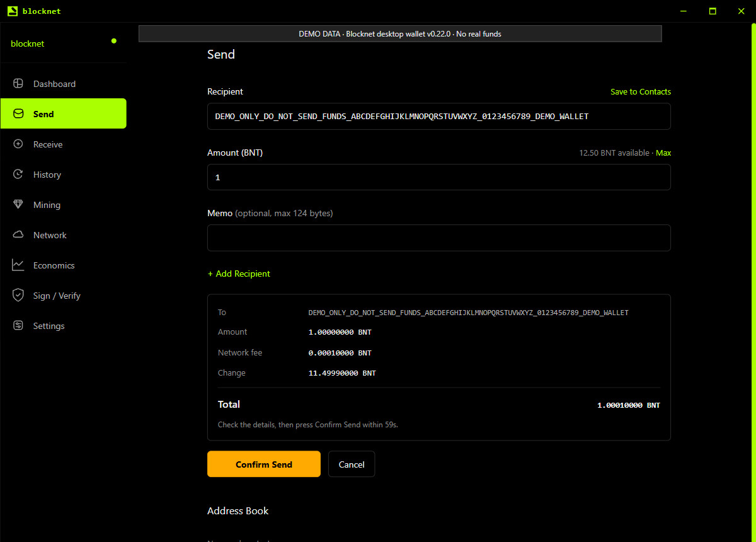Select the "1.00010000 BNT" total value
The width and height of the screenshot is (756, 542).
629,405
